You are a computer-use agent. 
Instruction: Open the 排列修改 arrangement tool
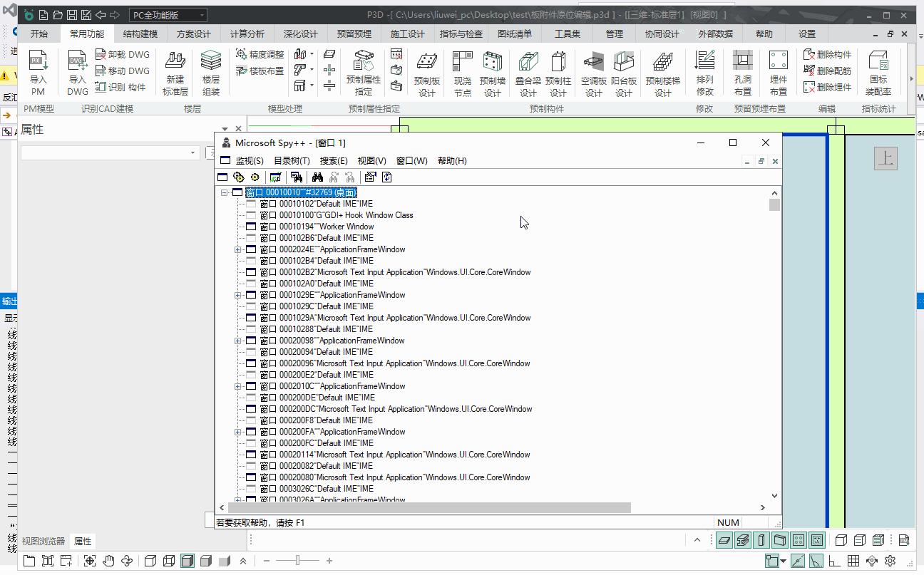(705, 73)
